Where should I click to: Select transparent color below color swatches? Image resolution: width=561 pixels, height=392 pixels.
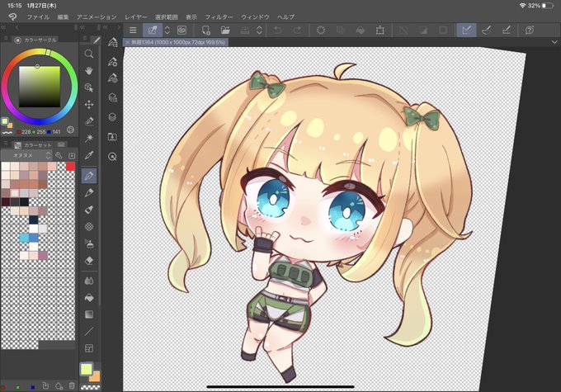(x=91, y=387)
